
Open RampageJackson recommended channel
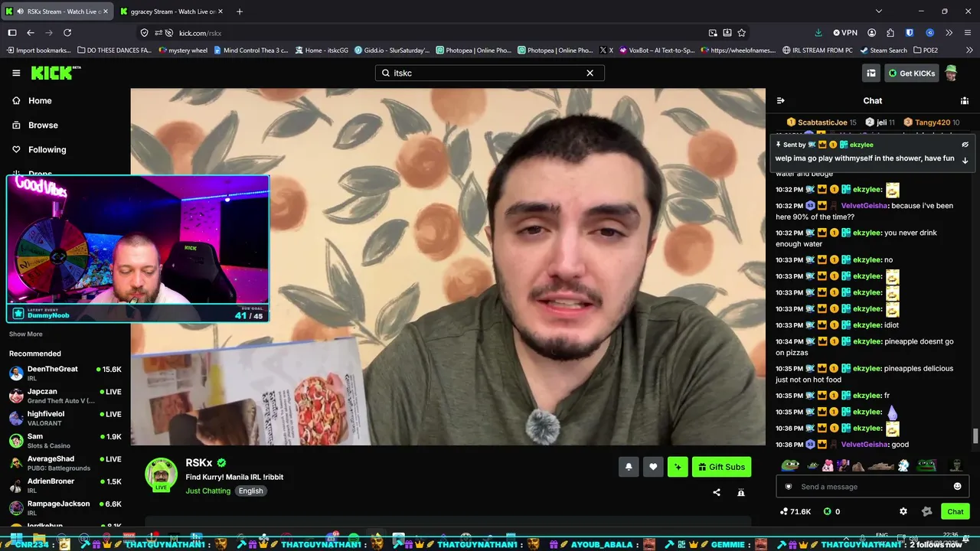point(65,507)
